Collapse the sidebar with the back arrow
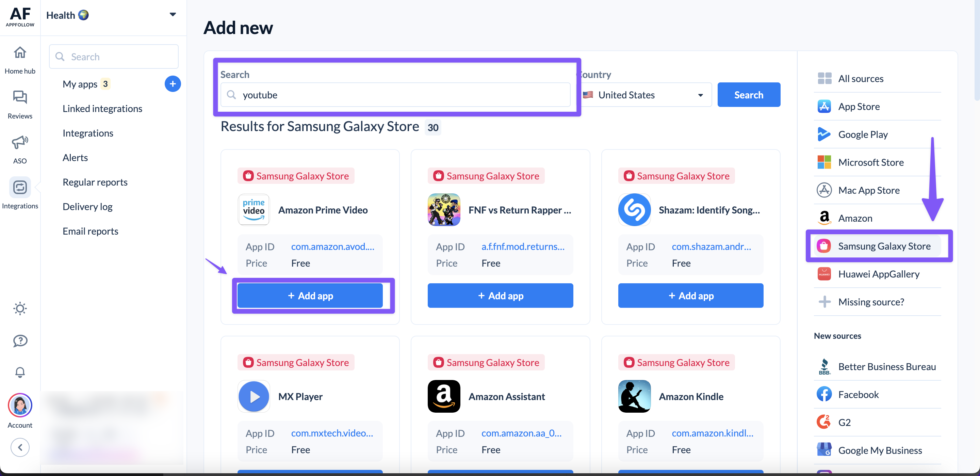Screen dimensions: 980x476 click(20, 447)
